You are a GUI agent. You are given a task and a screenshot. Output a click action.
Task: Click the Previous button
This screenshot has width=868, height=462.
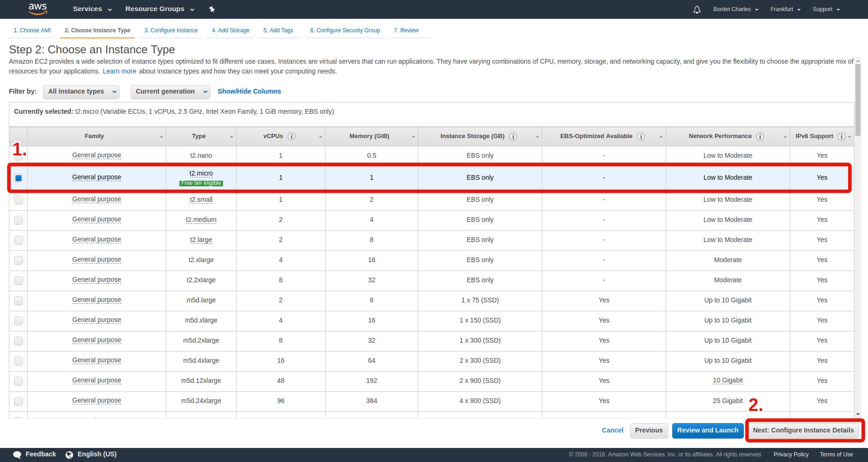click(649, 431)
